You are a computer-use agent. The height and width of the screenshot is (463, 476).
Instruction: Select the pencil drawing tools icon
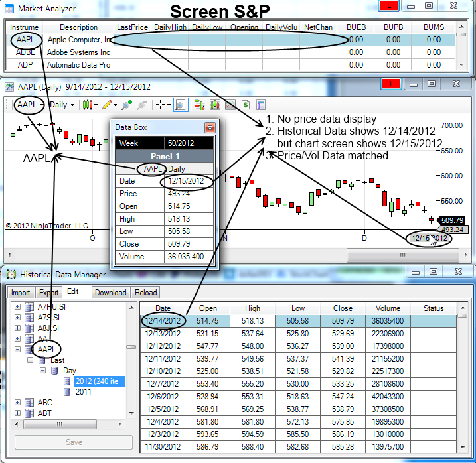coord(107,105)
